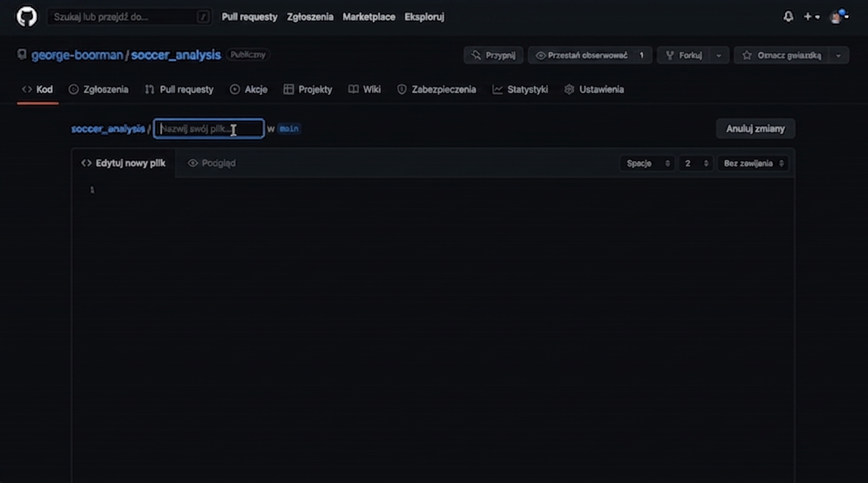This screenshot has height=483, width=868.
Task: Click the main branch label
Action: pos(289,128)
